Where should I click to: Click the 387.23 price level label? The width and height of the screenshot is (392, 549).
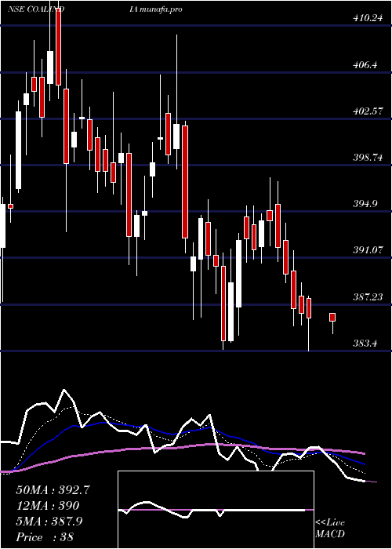coord(368,296)
